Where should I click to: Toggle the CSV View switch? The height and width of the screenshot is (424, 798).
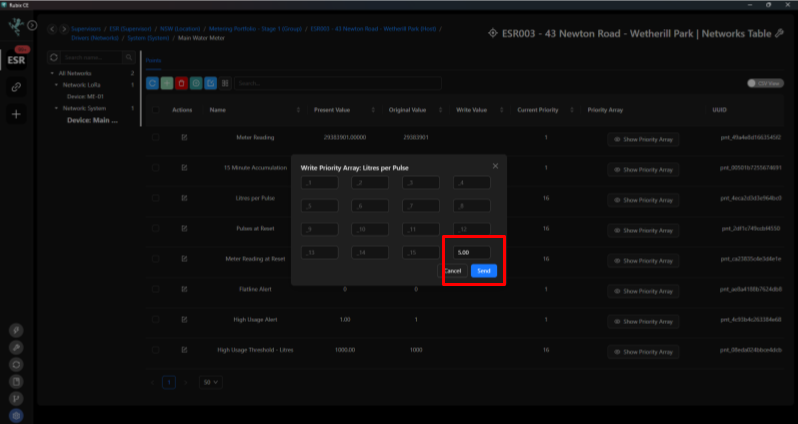point(765,83)
